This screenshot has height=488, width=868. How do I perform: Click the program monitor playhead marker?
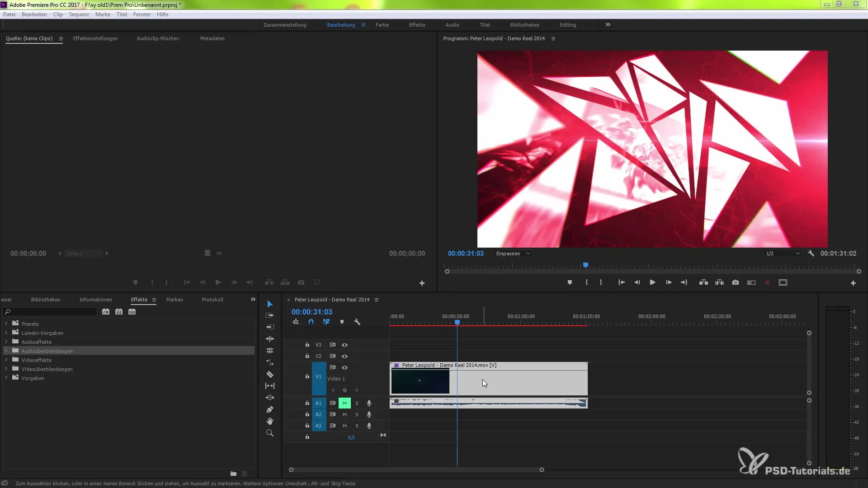coord(585,265)
